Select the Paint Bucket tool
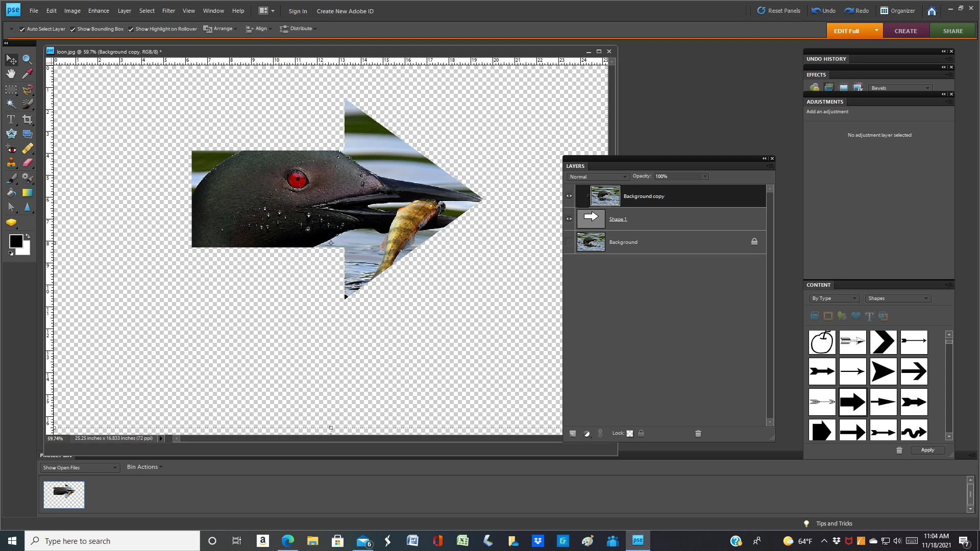The width and height of the screenshot is (980, 551). coord(11,193)
